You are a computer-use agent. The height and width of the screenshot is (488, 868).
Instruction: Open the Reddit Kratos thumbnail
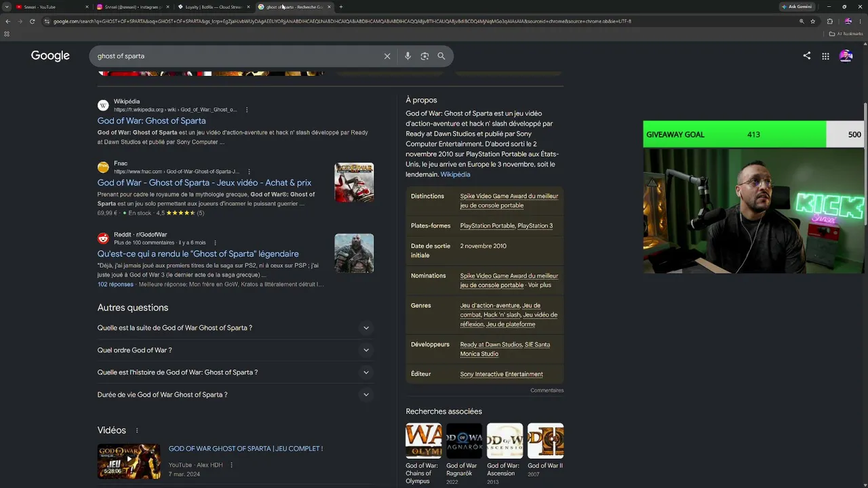coord(354,253)
